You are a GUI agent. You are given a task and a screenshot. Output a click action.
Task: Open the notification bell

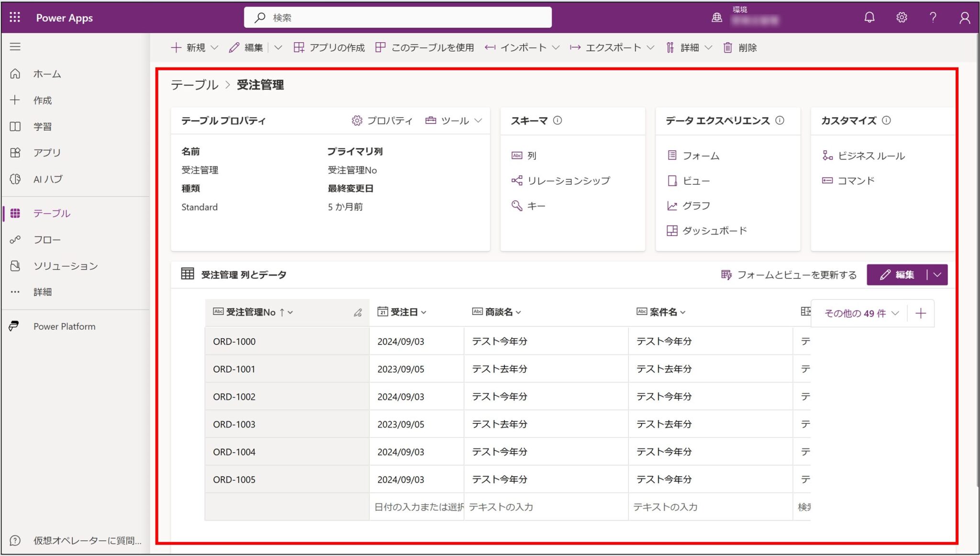pyautogui.click(x=869, y=17)
